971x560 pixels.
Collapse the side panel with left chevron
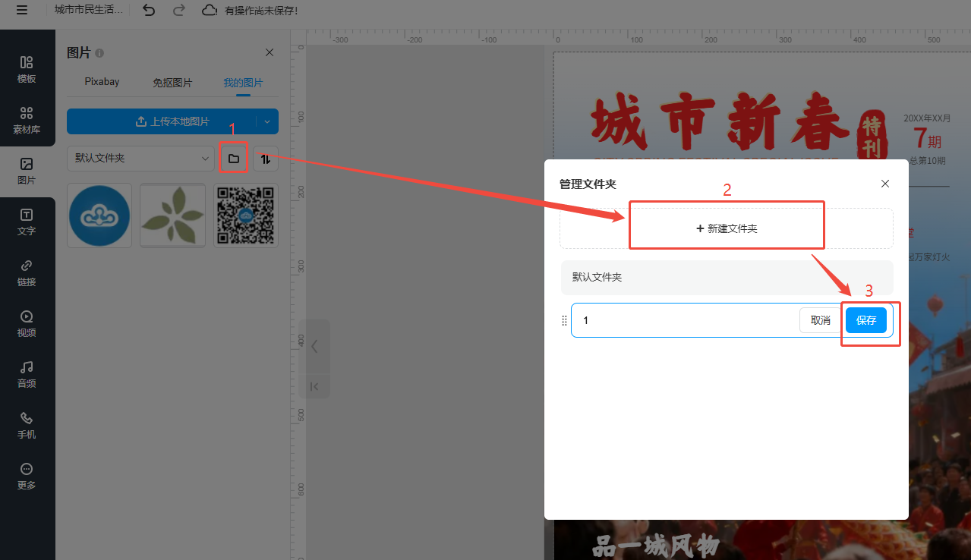tap(314, 346)
